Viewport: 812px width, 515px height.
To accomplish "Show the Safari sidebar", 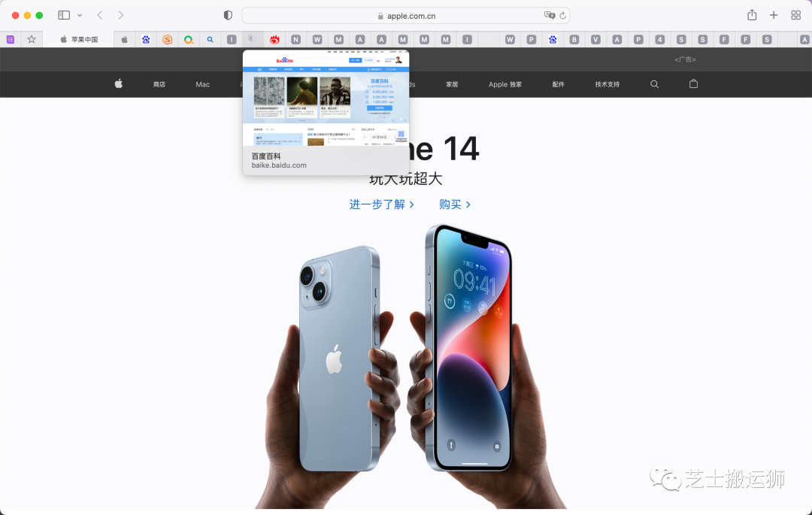I will tap(64, 16).
